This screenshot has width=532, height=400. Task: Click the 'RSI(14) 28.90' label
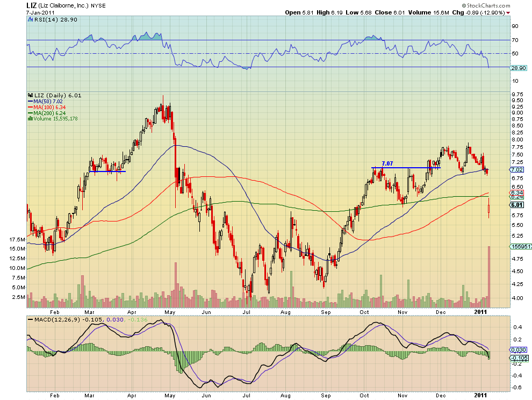pyautogui.click(x=56, y=20)
